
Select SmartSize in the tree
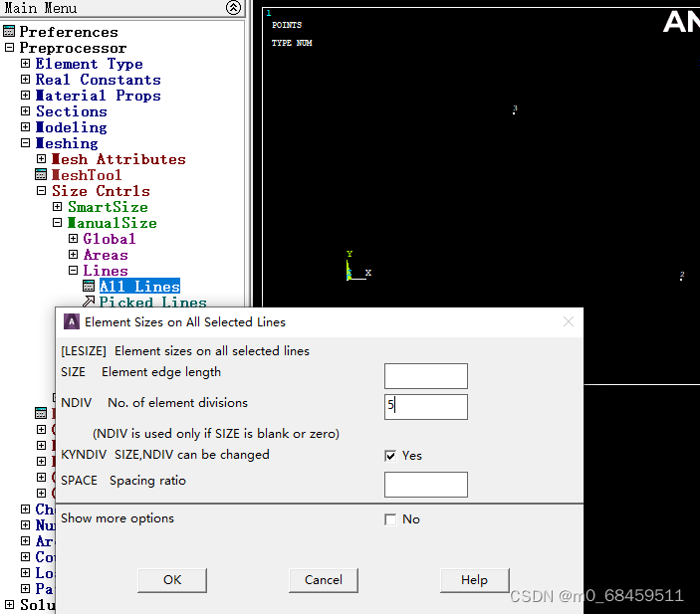click(x=108, y=207)
